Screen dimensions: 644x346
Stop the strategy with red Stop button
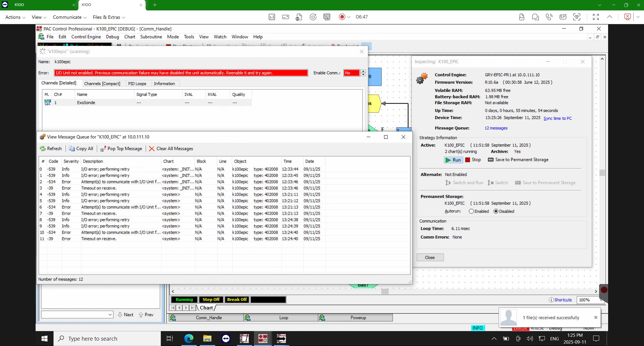pyautogui.click(x=473, y=160)
